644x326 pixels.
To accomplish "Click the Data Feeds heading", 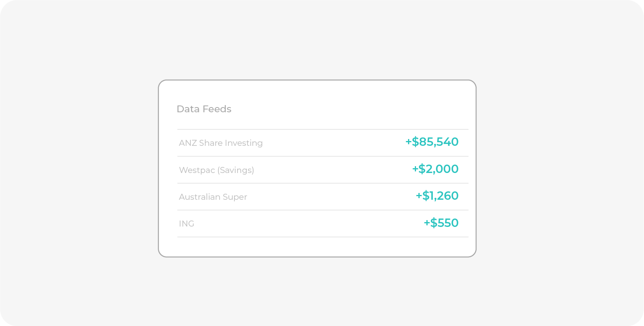I will click(x=204, y=109).
